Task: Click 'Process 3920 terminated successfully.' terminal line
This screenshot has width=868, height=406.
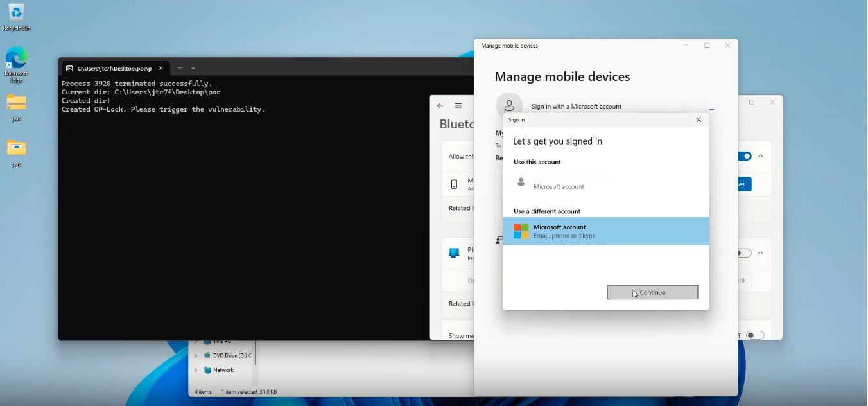Action: tap(137, 84)
